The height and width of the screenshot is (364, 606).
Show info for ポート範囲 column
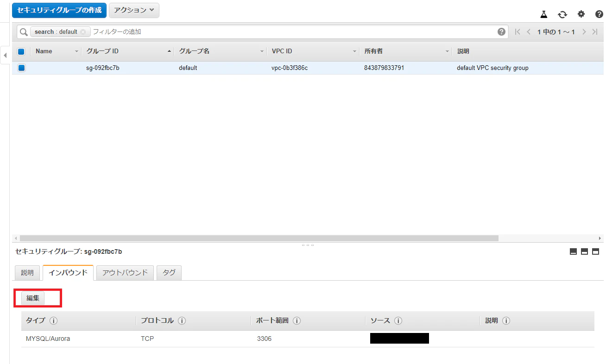pyautogui.click(x=297, y=321)
